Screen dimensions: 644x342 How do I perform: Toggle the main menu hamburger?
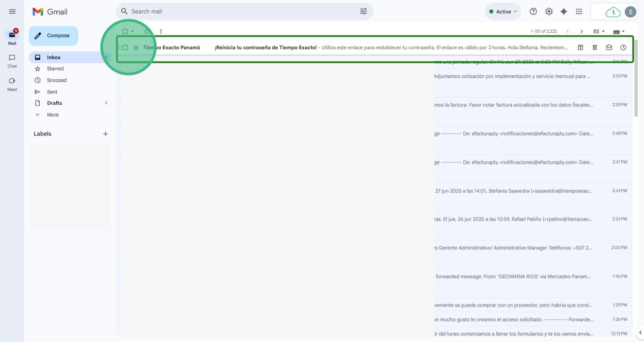point(12,12)
